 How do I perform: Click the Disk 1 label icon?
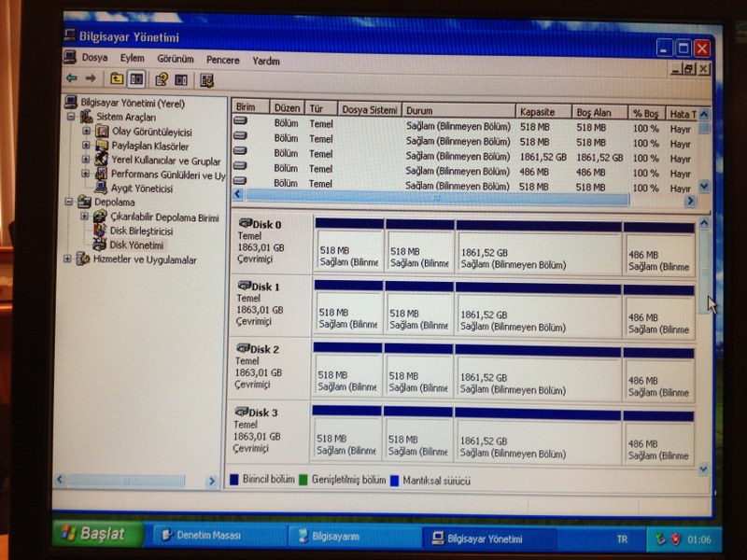[244, 286]
